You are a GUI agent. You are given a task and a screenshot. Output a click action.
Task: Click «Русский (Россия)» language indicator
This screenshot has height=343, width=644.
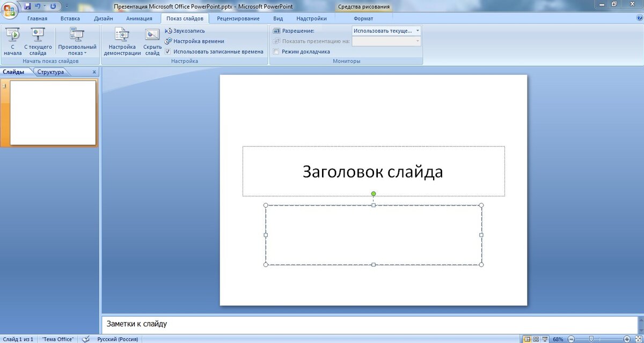[x=118, y=339]
